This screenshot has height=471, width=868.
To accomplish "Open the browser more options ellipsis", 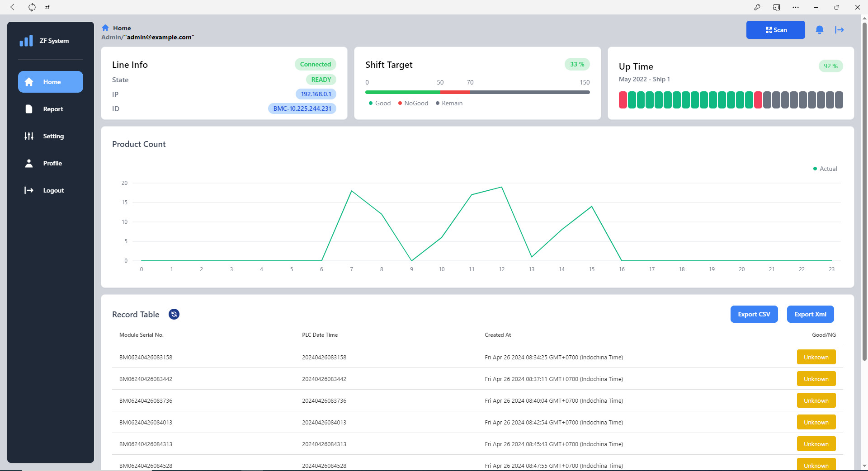I will (x=796, y=7).
